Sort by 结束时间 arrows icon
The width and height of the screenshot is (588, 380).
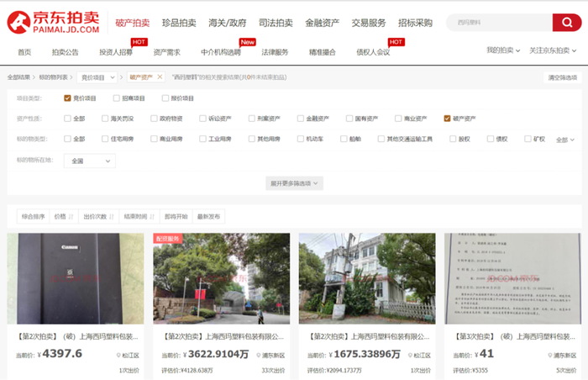(x=152, y=217)
